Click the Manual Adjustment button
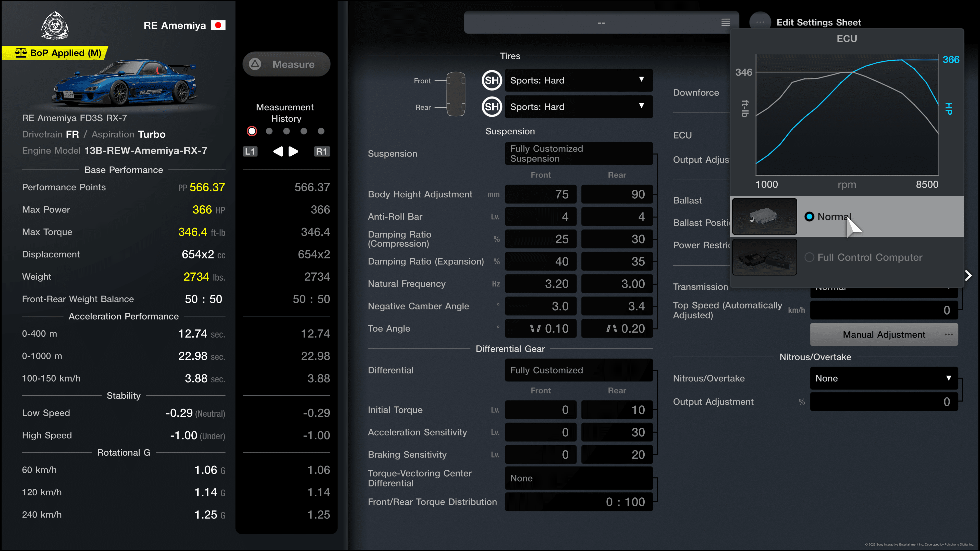980x551 pixels. pyautogui.click(x=884, y=334)
